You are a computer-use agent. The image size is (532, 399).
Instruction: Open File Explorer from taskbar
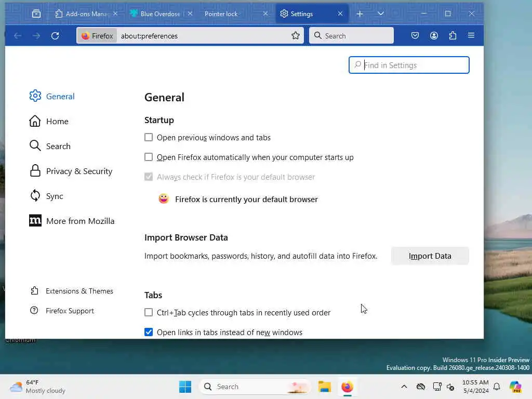(324, 387)
